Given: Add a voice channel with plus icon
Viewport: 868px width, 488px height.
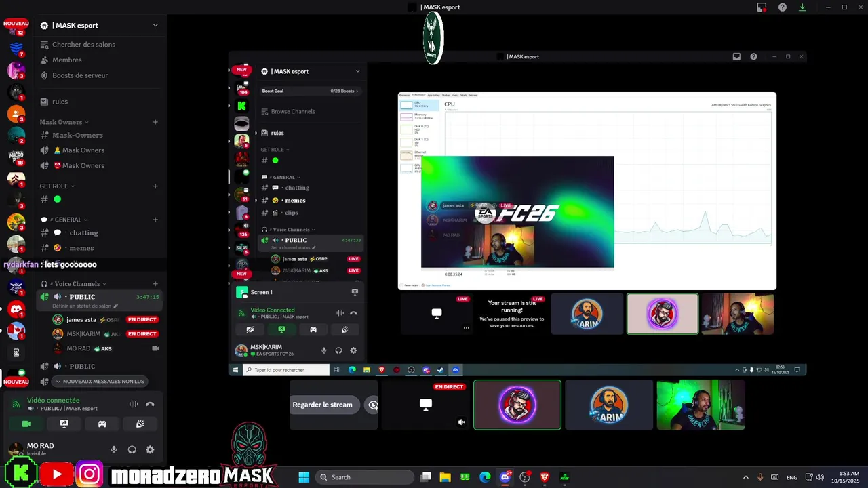Looking at the screenshot, I should [155, 284].
